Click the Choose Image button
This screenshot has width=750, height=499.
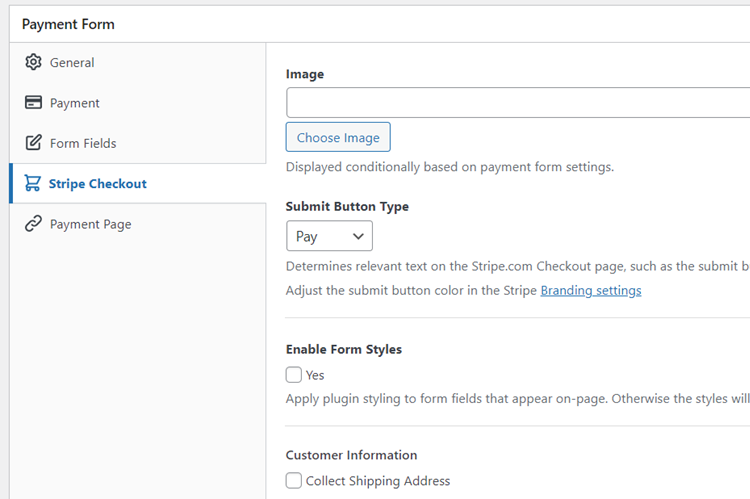[x=338, y=137]
